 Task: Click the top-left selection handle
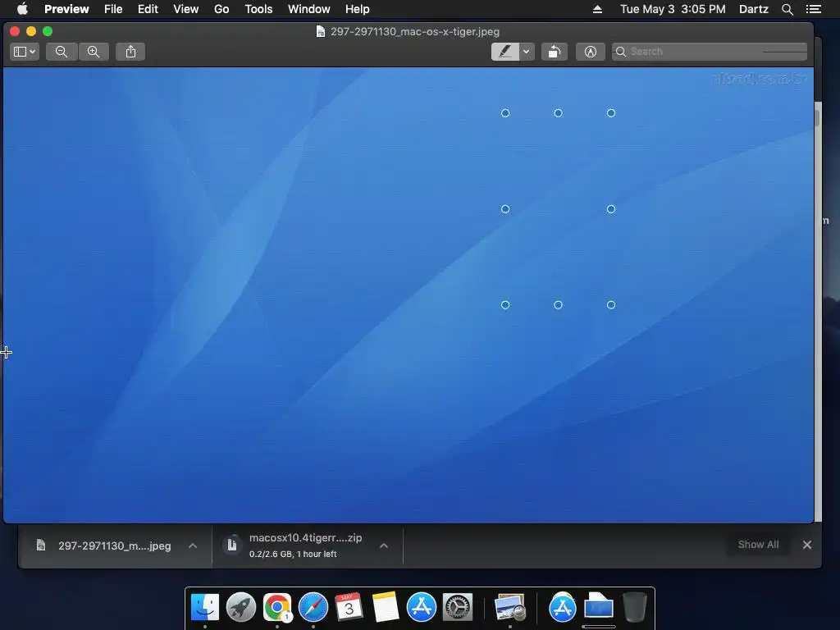(505, 113)
